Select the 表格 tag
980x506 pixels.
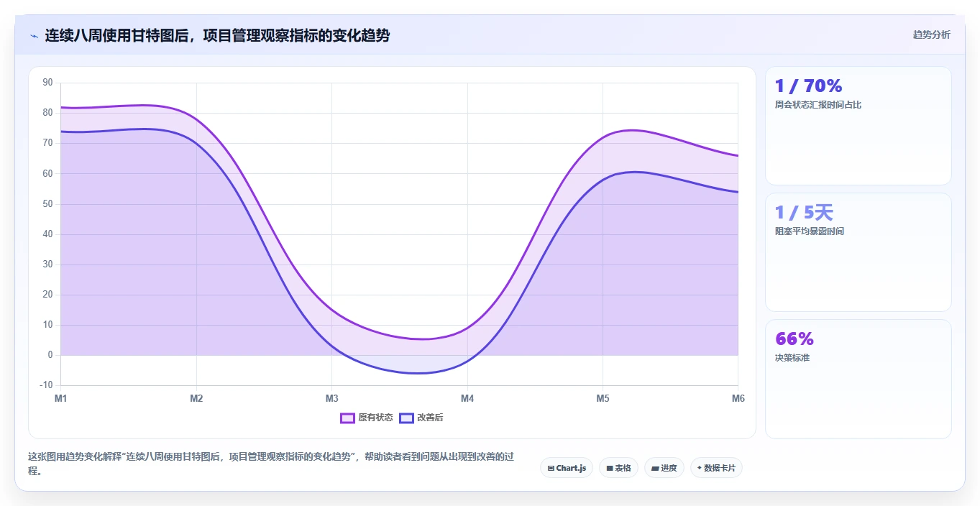point(618,468)
